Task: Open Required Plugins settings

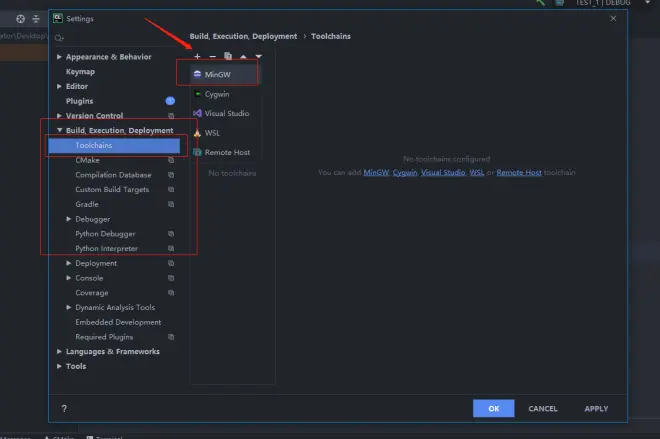Action: 104,337
